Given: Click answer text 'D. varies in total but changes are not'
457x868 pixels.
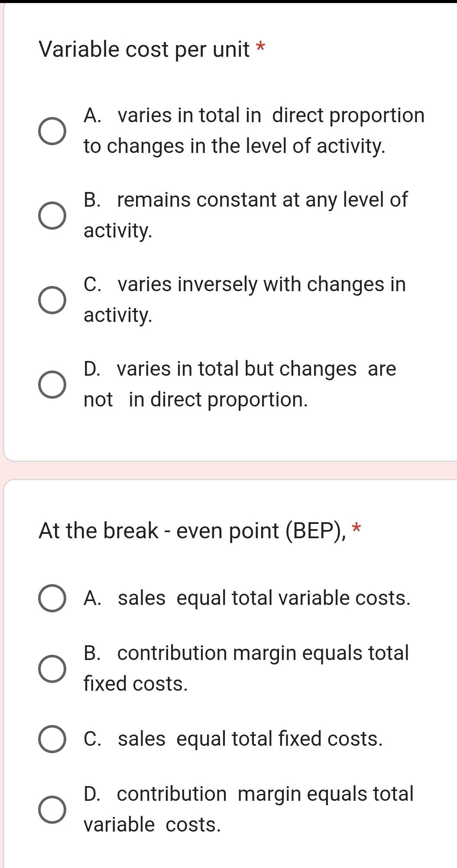Looking at the screenshot, I should (x=240, y=384).
